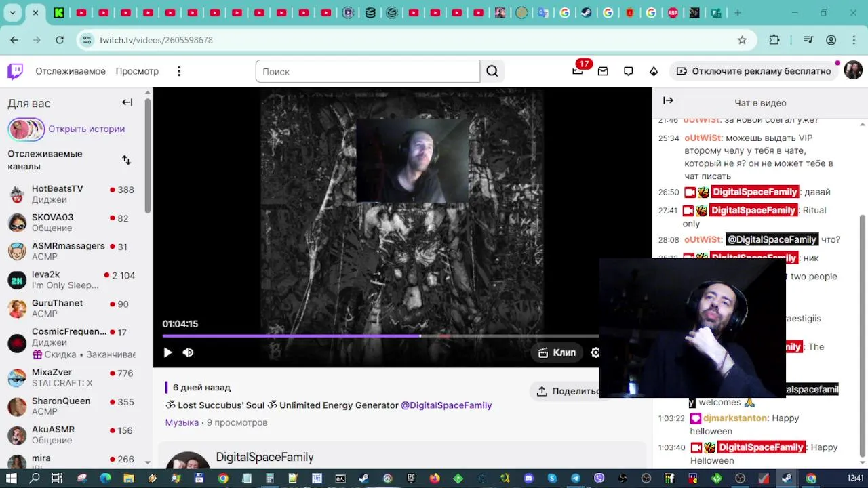Open DigitalSpaceFamily channel name below video
868x488 pixels.
click(264, 457)
